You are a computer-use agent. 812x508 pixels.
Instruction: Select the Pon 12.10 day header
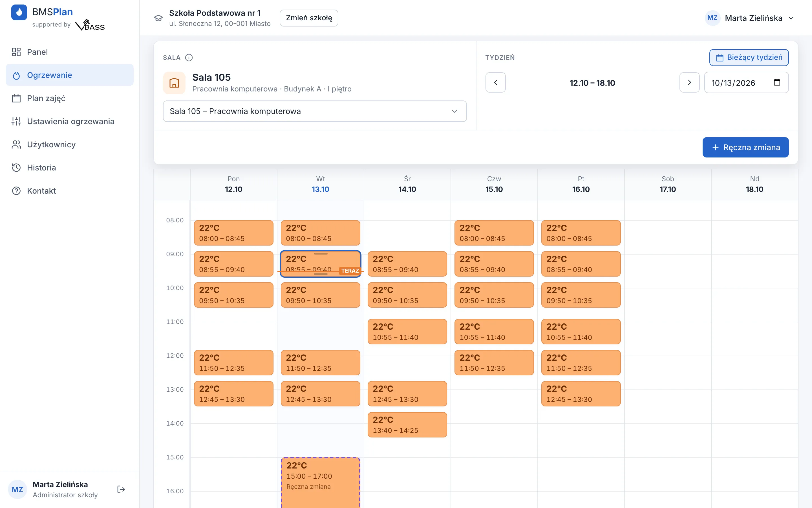click(233, 185)
